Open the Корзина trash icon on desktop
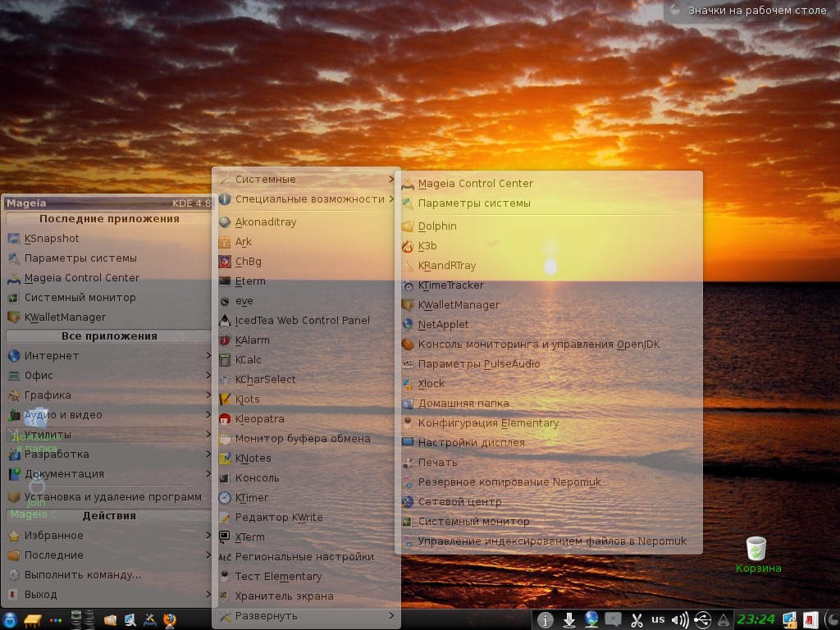The image size is (840, 630). click(757, 555)
